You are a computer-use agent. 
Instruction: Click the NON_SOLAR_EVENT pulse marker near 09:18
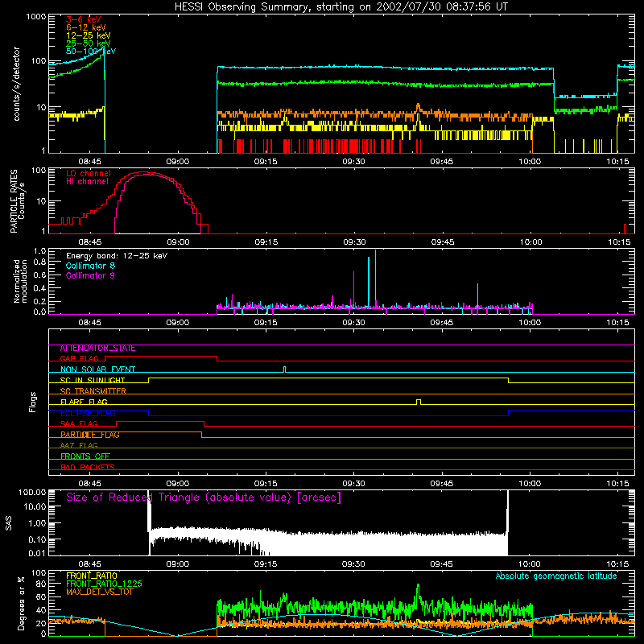285,369
